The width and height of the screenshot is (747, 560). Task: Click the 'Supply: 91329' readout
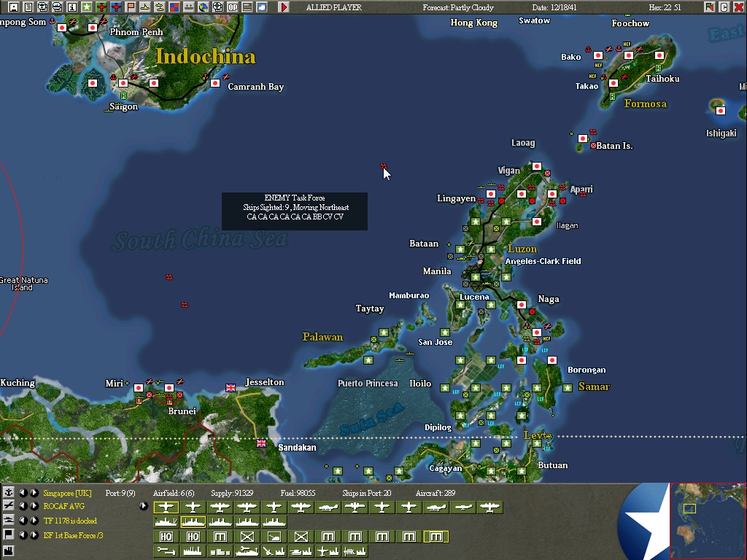232,493
